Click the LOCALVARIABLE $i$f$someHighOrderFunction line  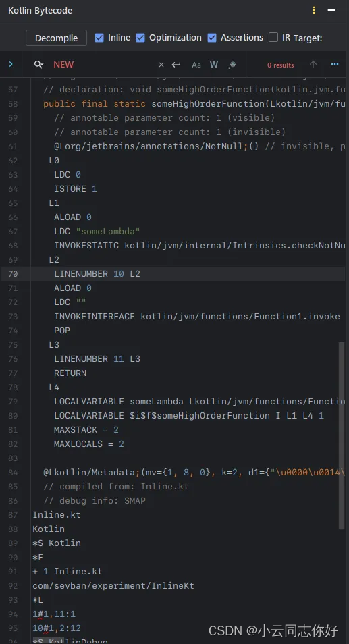coord(189,415)
